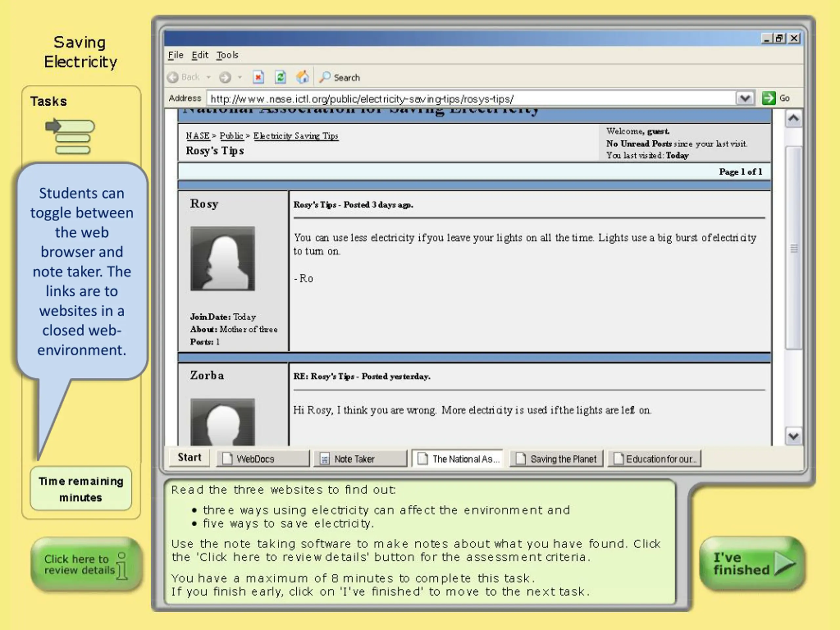Viewport: 840px width, 630px height.
Task: Switch to the WebDocs taskbar tab
Action: pyautogui.click(x=263, y=459)
